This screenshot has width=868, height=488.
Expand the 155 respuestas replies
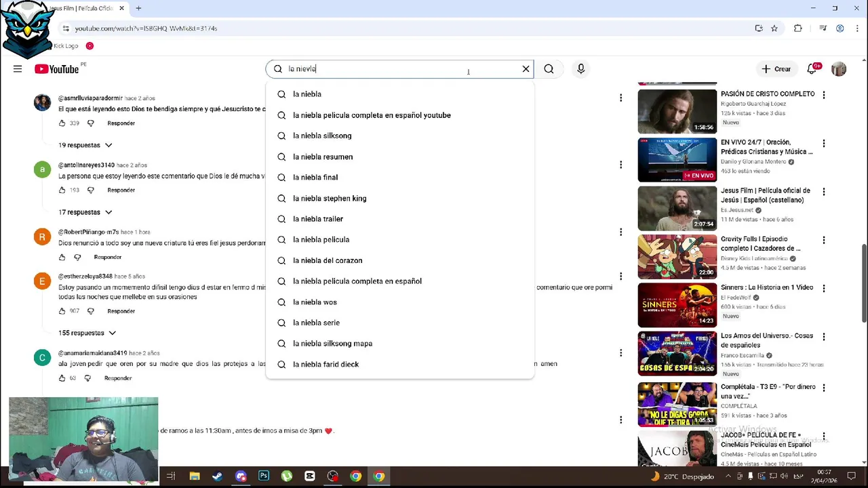point(87,333)
